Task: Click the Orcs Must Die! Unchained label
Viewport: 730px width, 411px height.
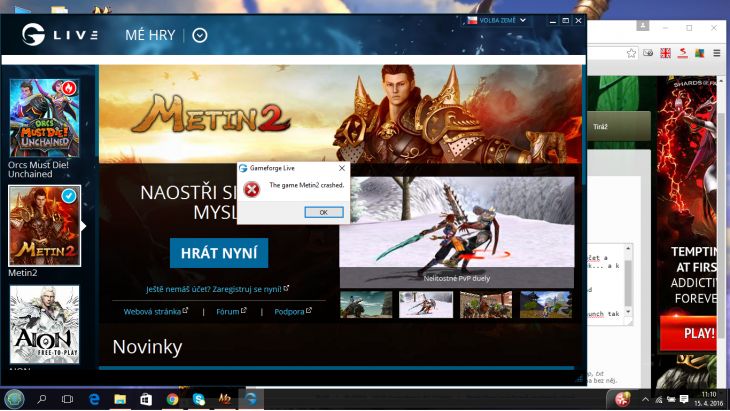Action: coord(38,169)
